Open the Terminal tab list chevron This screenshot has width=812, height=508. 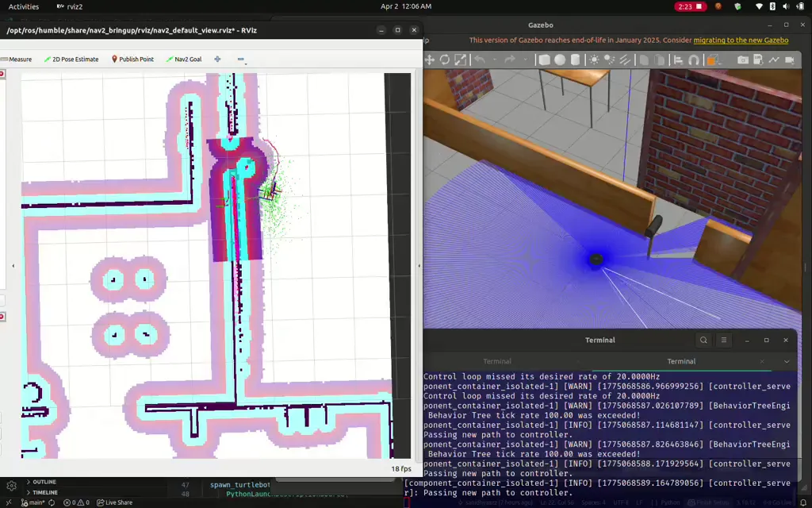(x=787, y=361)
